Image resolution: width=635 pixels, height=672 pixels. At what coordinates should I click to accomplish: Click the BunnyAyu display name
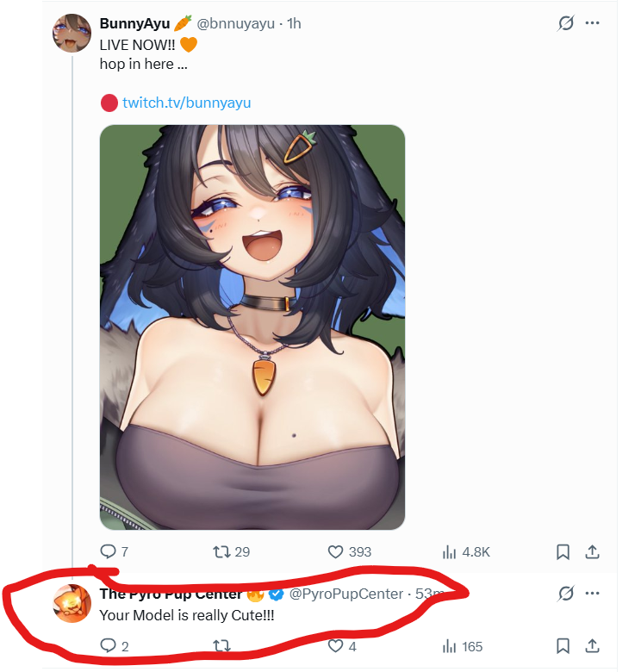134,23
